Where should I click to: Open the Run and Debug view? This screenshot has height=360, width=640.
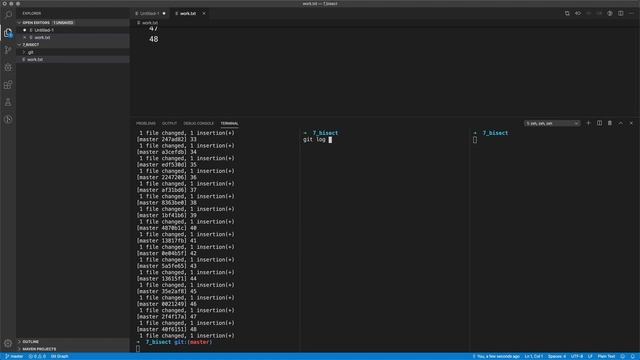tap(8, 67)
